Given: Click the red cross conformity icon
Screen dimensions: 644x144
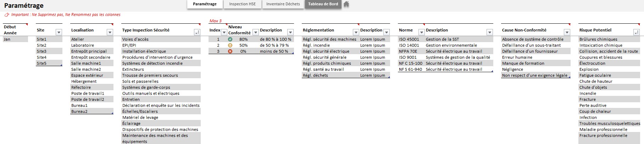Looking at the screenshot, I should (x=230, y=51).
